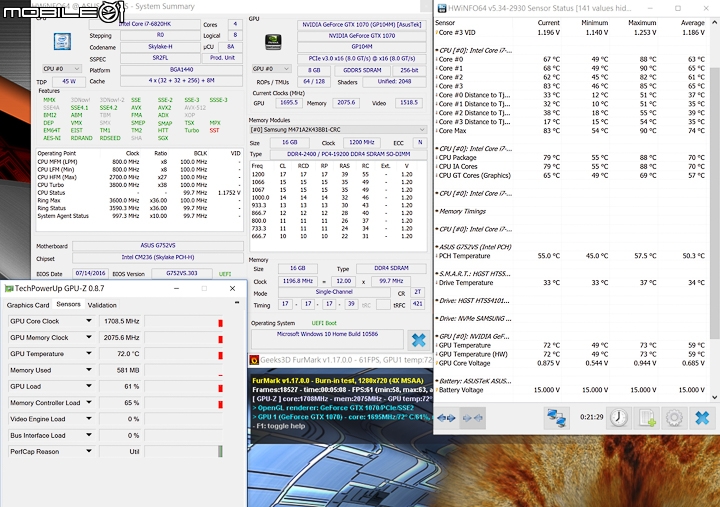This screenshot has width=720, height=507.
Task: Select the Core Max sensor row
Action: point(572,130)
